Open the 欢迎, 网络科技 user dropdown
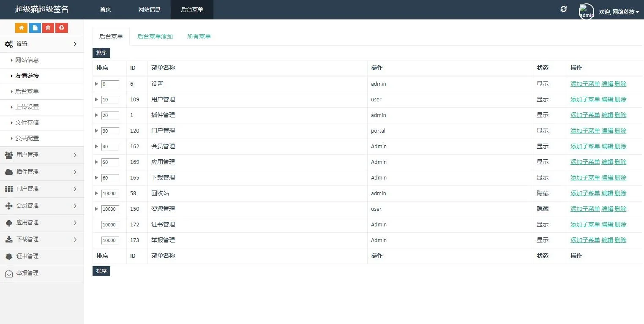 tap(619, 12)
